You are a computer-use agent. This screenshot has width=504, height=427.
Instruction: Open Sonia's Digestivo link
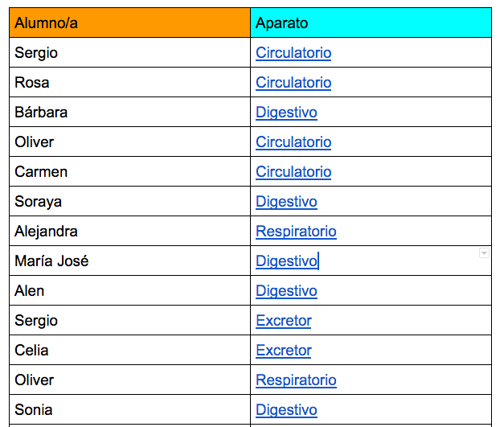tap(286, 410)
